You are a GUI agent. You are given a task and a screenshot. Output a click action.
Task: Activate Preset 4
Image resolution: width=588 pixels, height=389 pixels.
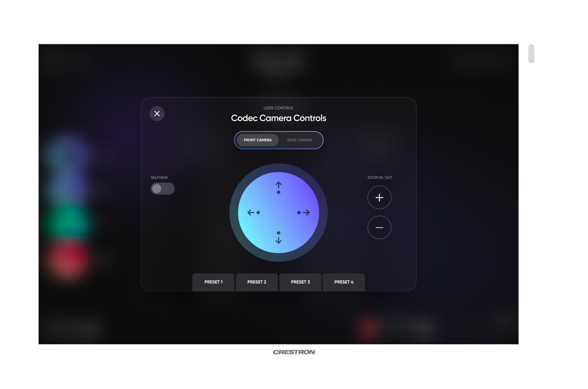pyautogui.click(x=344, y=282)
